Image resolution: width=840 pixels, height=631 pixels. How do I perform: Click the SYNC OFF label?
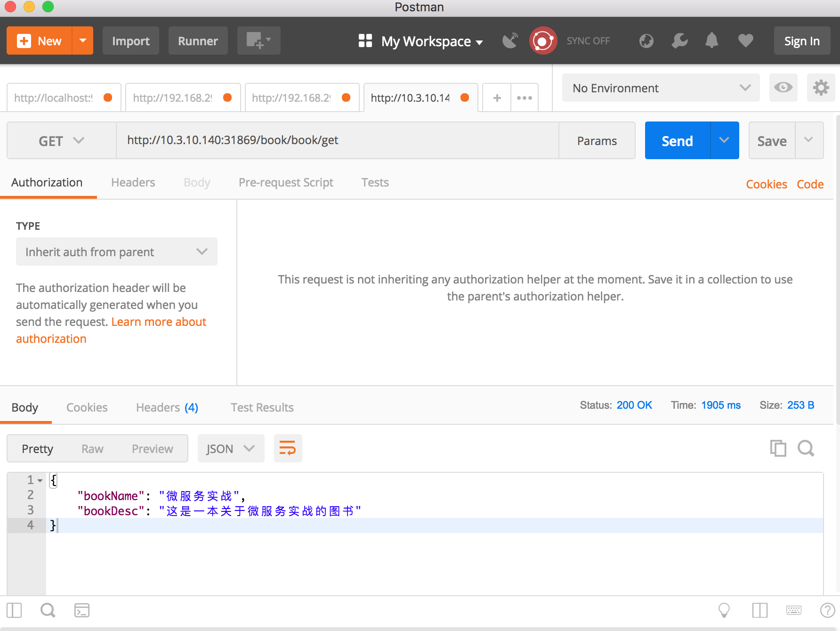point(588,41)
